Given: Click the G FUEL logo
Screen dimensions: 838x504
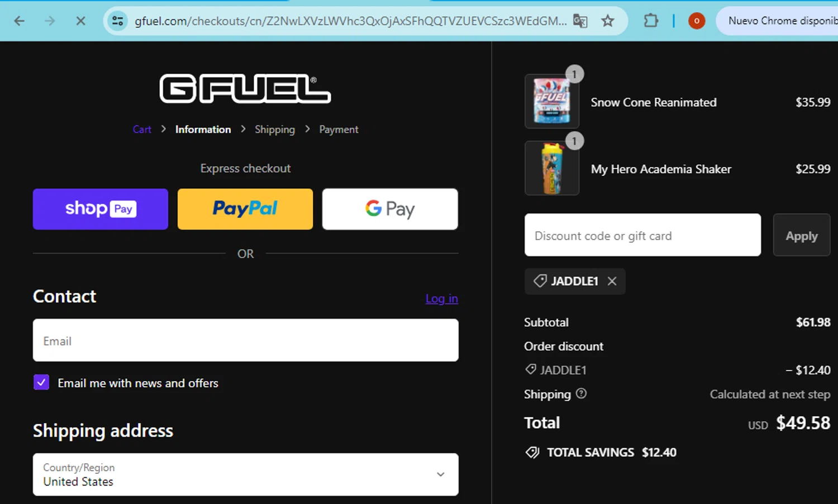Looking at the screenshot, I should click(245, 89).
